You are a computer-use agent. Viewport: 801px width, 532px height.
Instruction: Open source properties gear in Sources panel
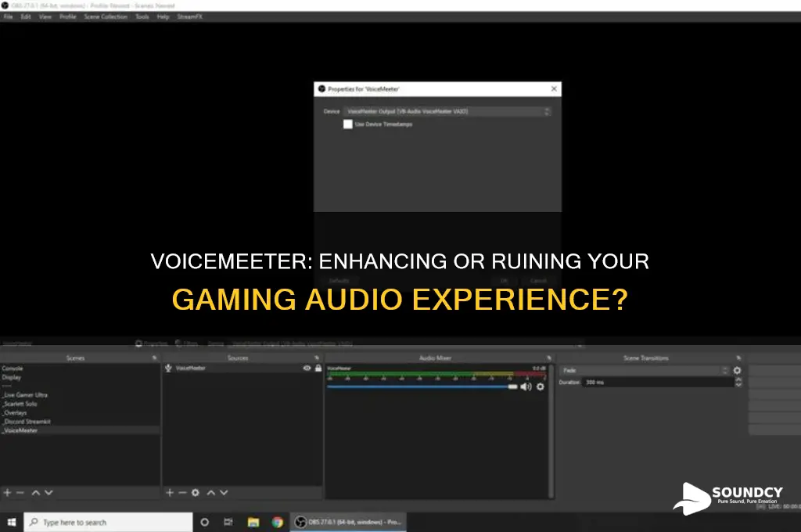[195, 493]
